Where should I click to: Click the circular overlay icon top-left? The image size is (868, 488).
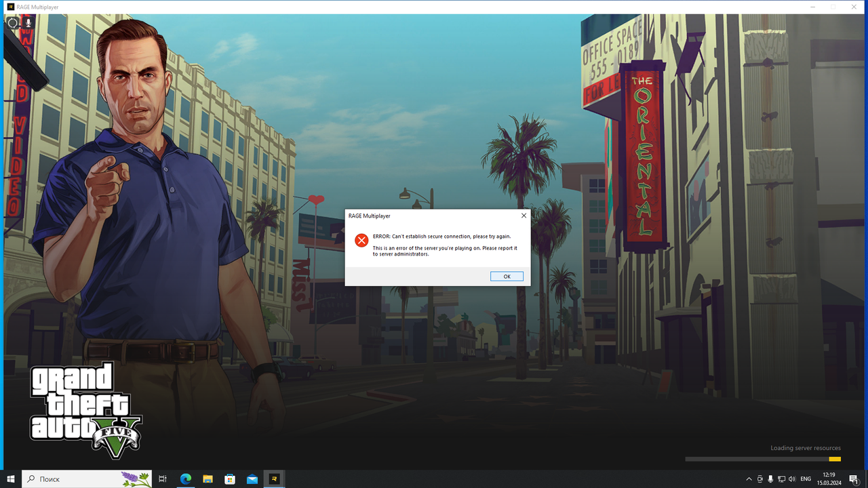12,22
